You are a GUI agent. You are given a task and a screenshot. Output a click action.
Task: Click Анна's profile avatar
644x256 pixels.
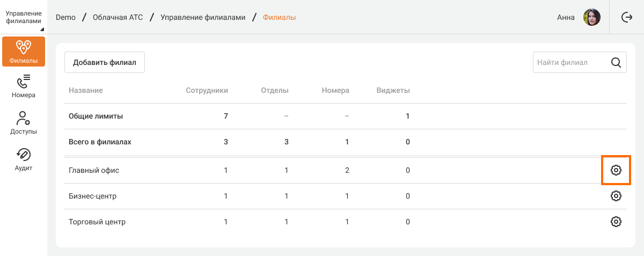click(x=591, y=17)
